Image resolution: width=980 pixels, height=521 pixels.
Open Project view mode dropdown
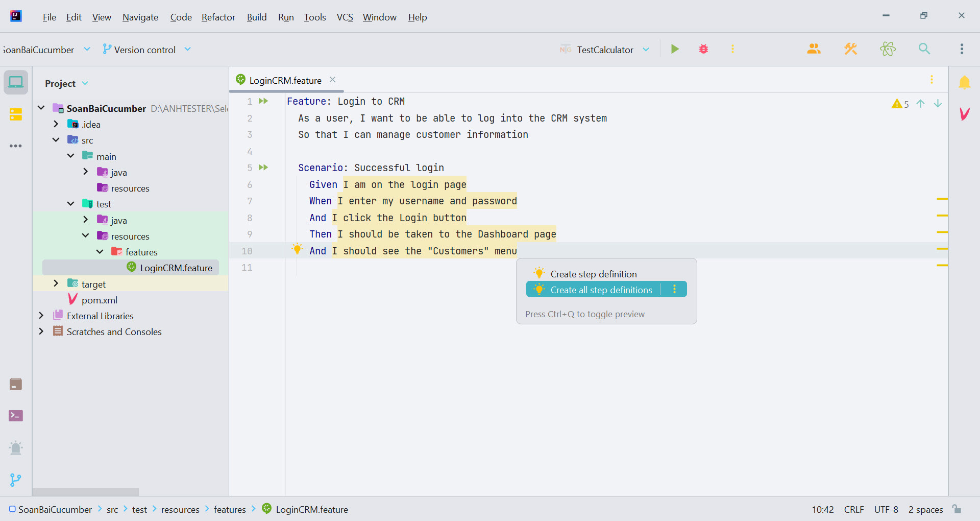click(x=66, y=83)
